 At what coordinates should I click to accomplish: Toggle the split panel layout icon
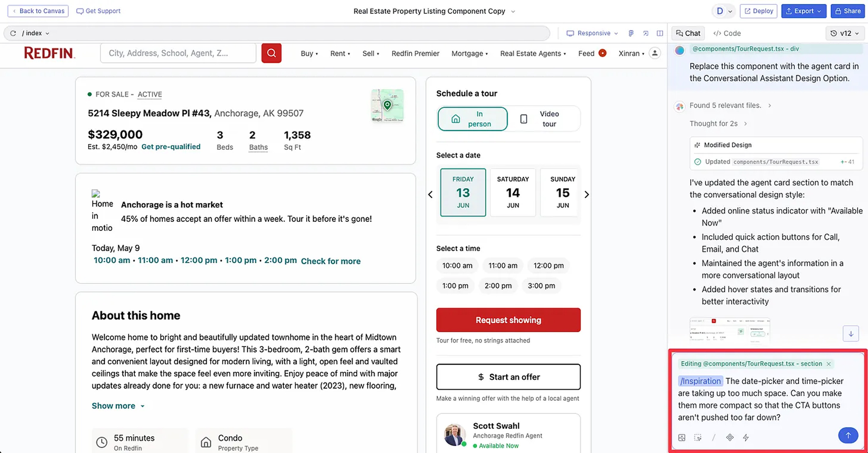click(x=660, y=33)
